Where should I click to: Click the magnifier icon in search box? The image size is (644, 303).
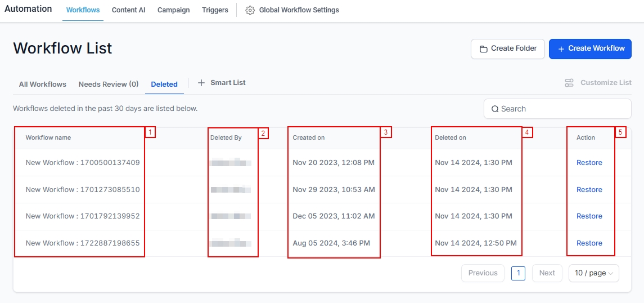click(x=495, y=109)
